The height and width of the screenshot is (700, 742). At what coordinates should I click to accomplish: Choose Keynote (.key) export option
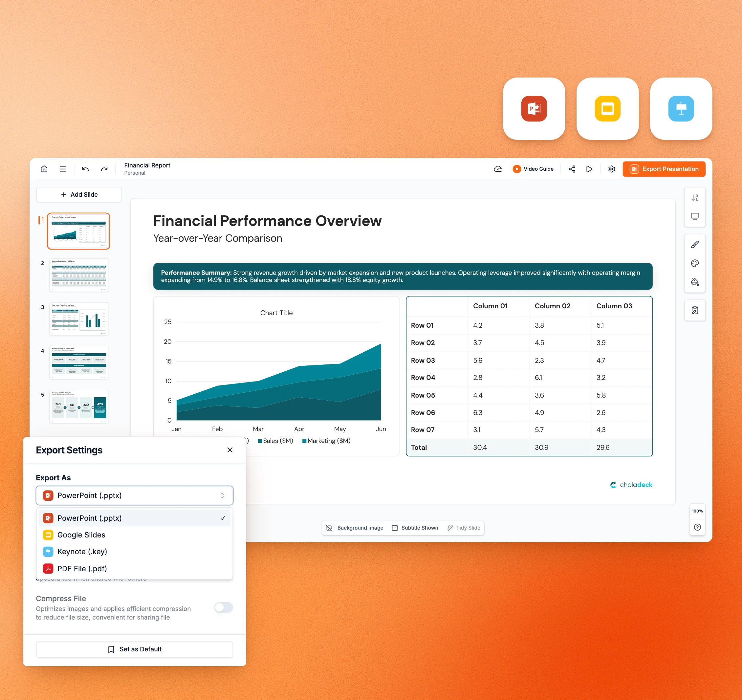[x=134, y=551]
